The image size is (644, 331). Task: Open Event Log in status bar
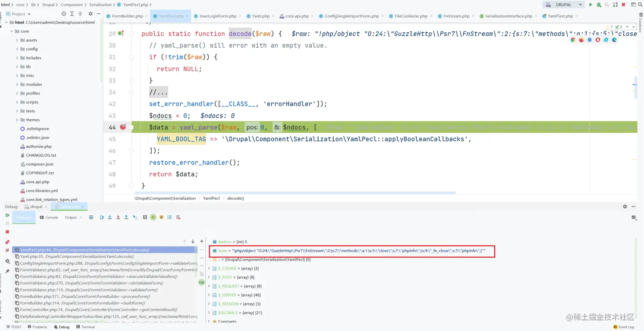[624, 327]
